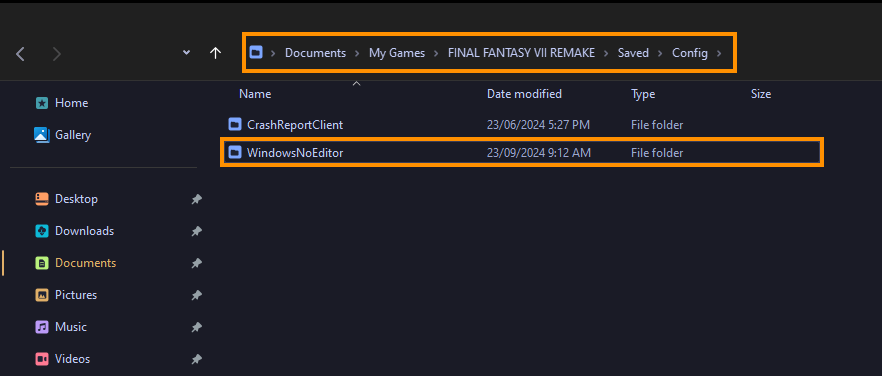Select the WindowsNoEditor folder name
Viewport: 882px width, 376px height.
295,152
